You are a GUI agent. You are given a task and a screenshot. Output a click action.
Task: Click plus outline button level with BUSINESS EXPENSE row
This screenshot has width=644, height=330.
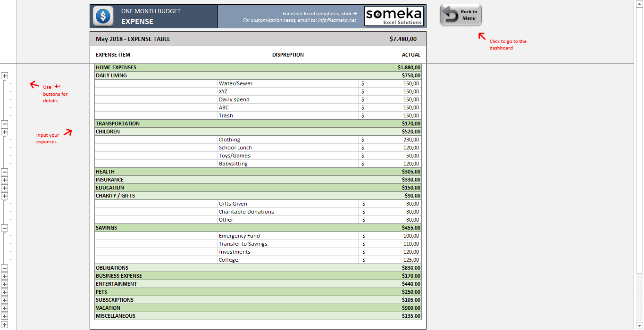point(5,276)
